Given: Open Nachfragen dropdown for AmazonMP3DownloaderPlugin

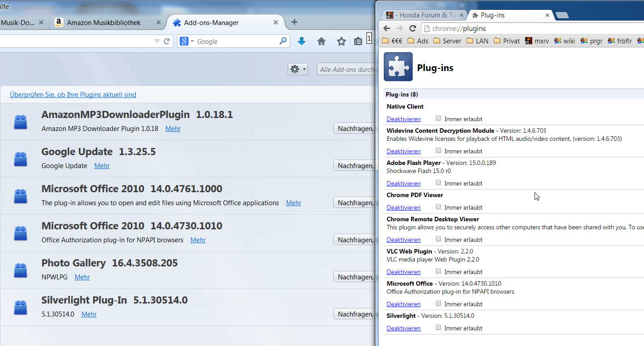Looking at the screenshot, I should (354, 128).
